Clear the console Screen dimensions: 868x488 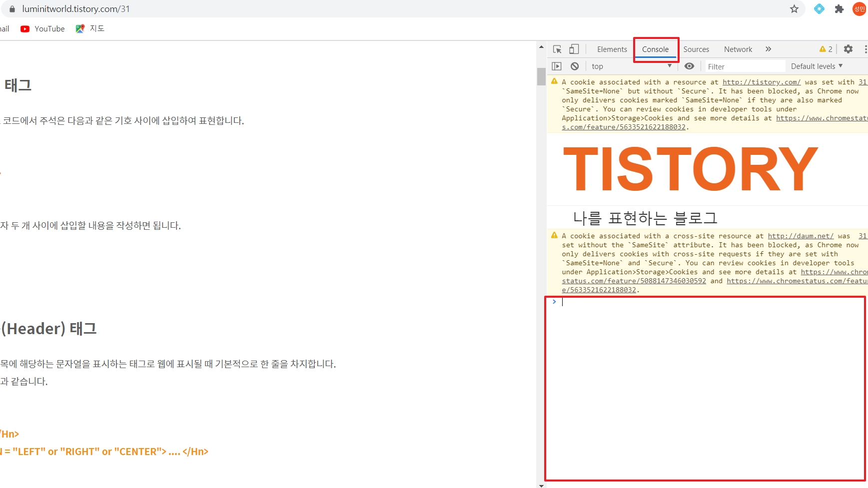[575, 66]
